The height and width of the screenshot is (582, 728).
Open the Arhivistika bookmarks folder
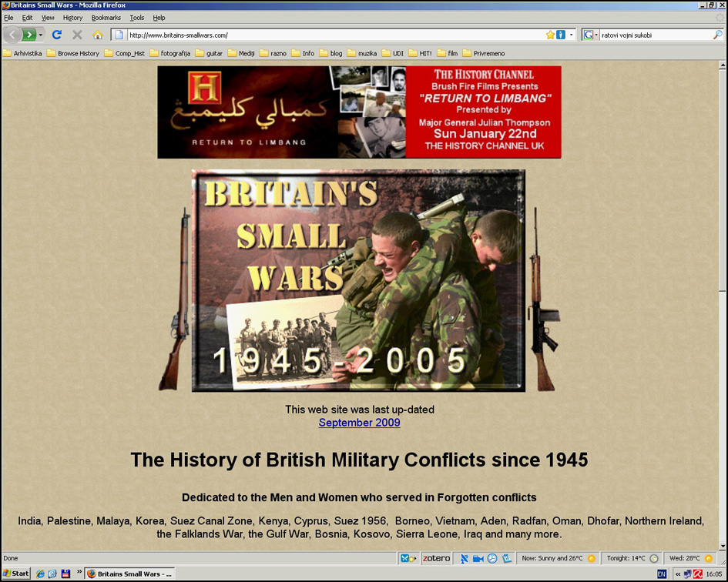click(x=22, y=53)
